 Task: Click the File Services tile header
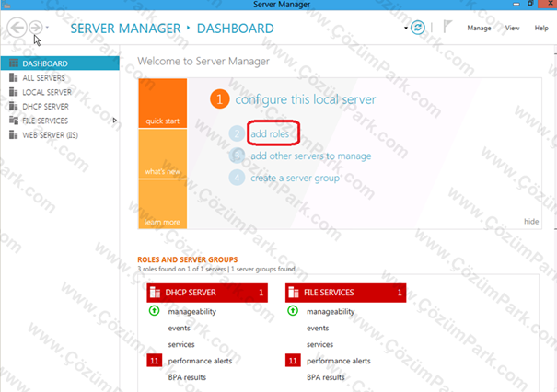(345, 293)
